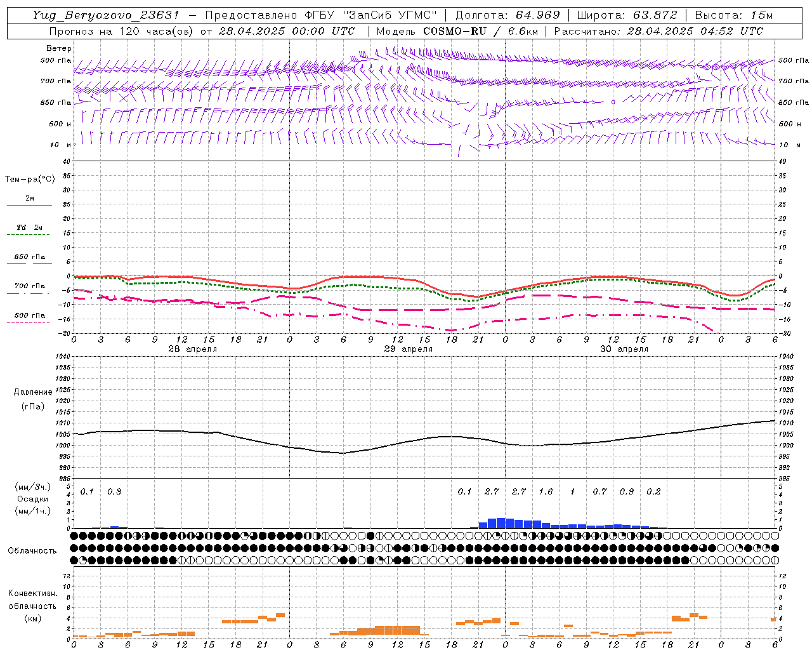Click the 2м temperature legend entry

tap(30, 198)
